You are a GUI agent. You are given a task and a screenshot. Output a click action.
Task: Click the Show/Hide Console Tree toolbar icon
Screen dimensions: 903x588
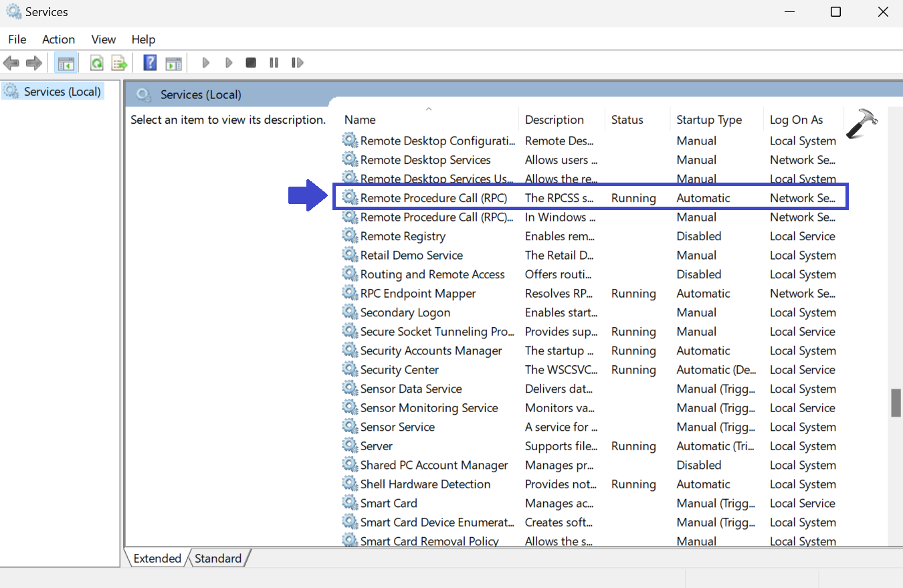point(66,63)
